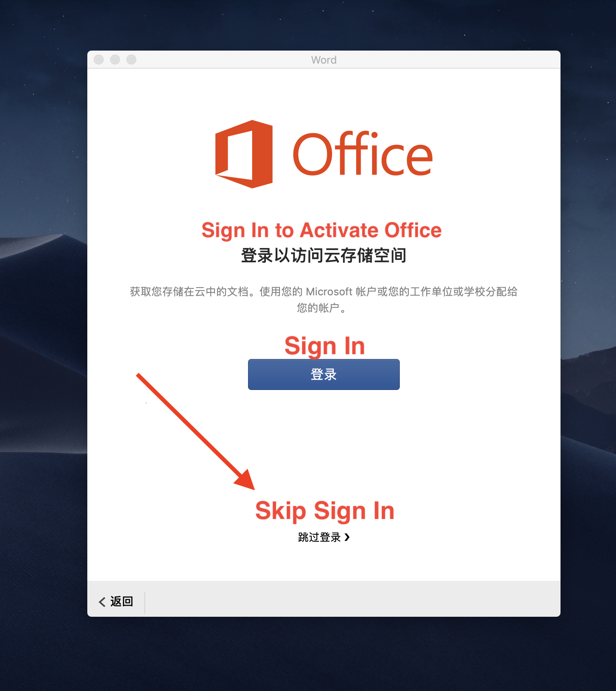Click the red Sign In label above the blue button
The image size is (616, 691).
tap(324, 346)
